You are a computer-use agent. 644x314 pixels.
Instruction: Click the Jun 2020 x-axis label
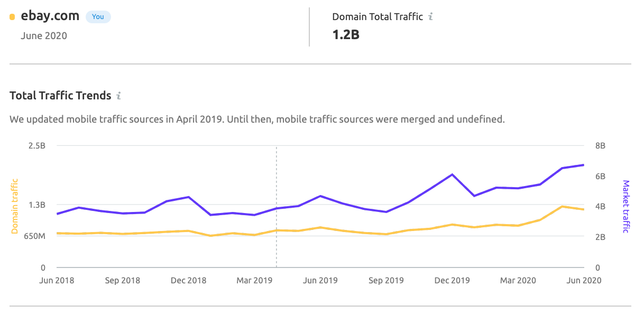pos(584,280)
